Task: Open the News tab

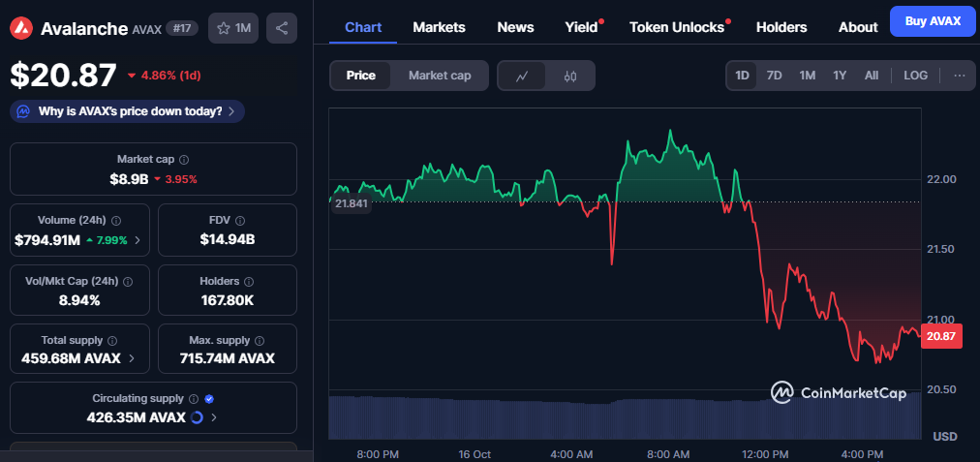Action: pyautogui.click(x=515, y=27)
